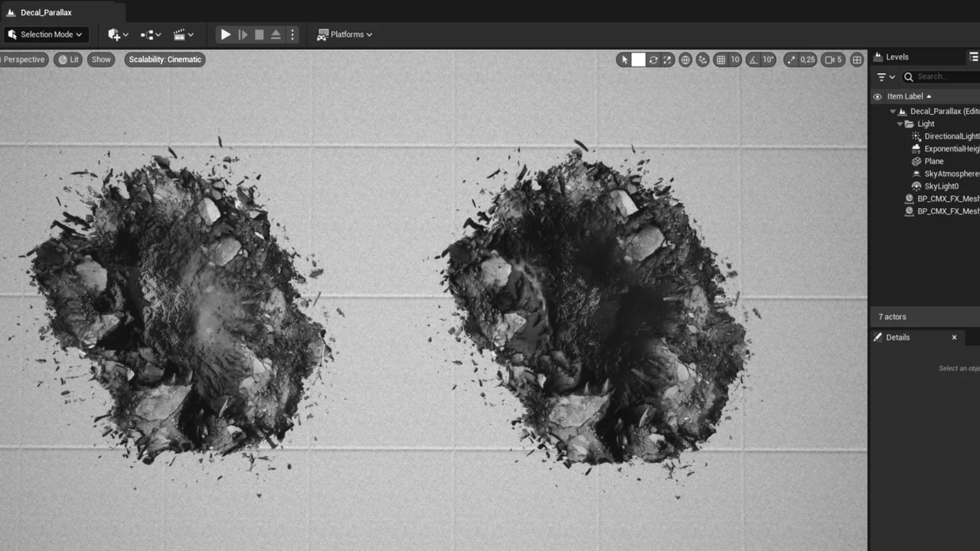Click the Platforms toolbar icon
The image size is (980, 551).
coord(345,34)
